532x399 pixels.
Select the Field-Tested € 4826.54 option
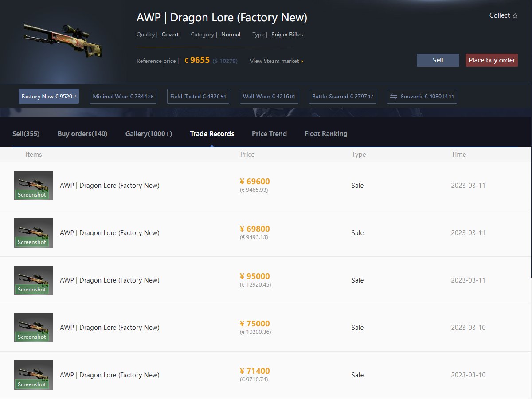point(198,96)
